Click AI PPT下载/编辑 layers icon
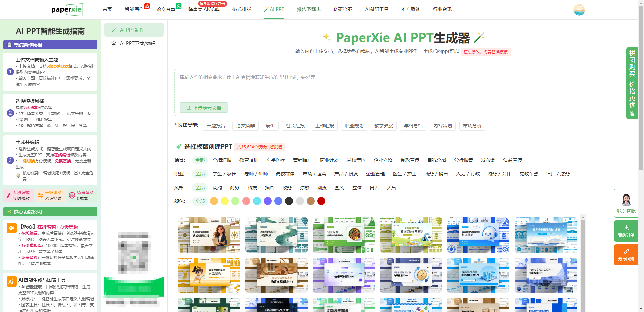The height and width of the screenshot is (312, 644). pos(114,43)
